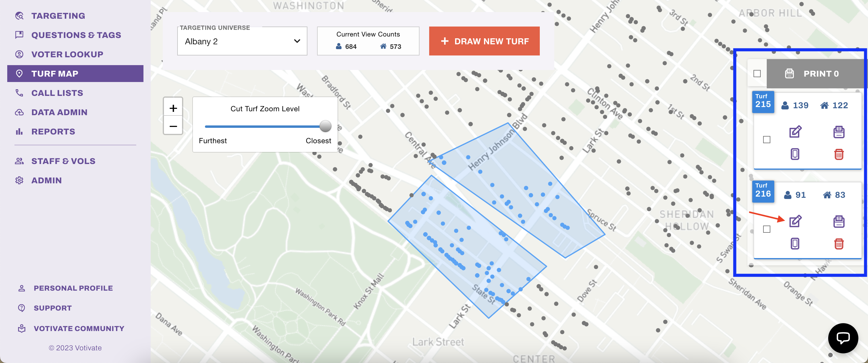This screenshot has height=363, width=868.
Task: Click the Voter Lookup person icon
Action: (20, 54)
